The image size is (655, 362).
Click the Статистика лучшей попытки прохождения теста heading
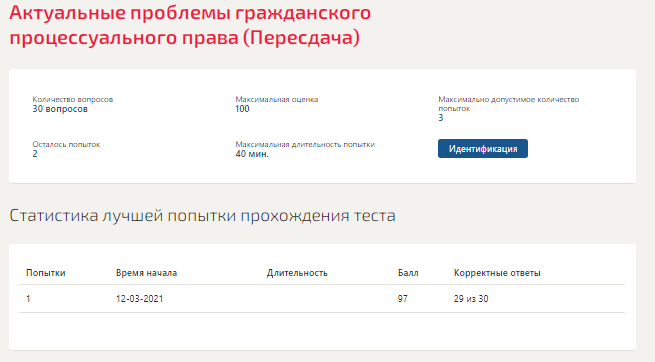pyautogui.click(x=202, y=216)
